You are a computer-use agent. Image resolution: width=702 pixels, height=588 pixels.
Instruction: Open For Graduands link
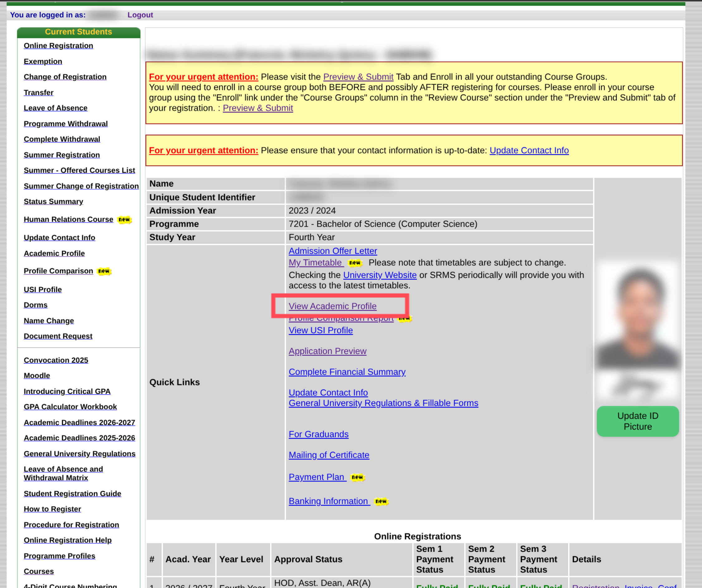pyautogui.click(x=319, y=434)
